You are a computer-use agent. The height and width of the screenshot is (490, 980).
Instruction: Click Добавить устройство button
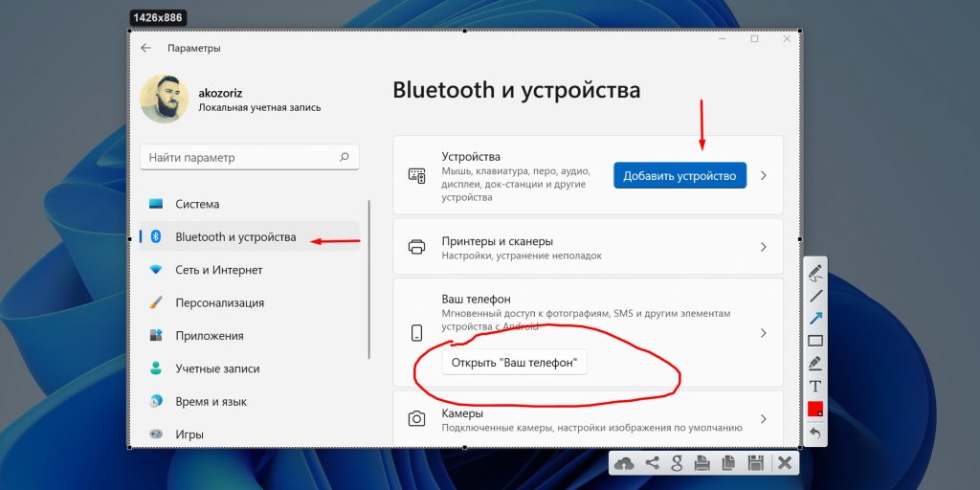(x=680, y=176)
